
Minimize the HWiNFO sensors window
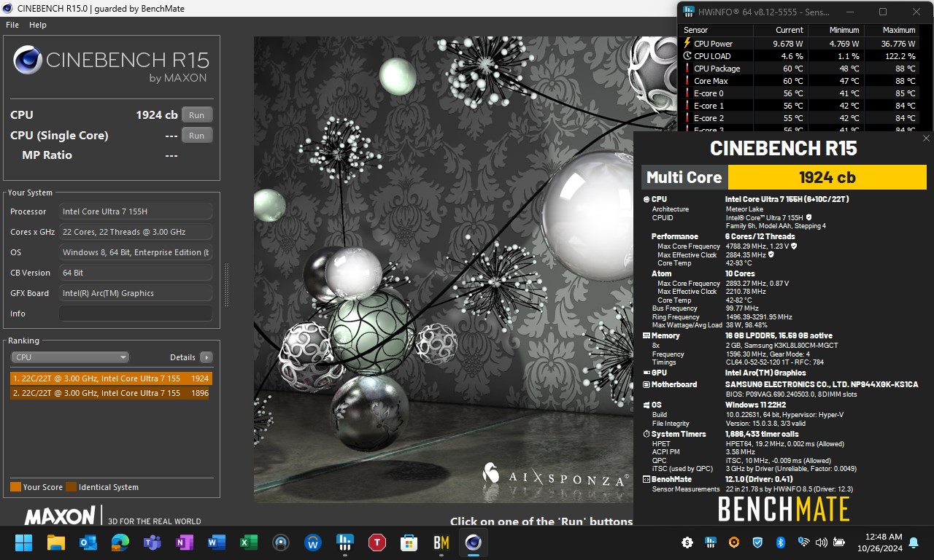[x=850, y=12]
